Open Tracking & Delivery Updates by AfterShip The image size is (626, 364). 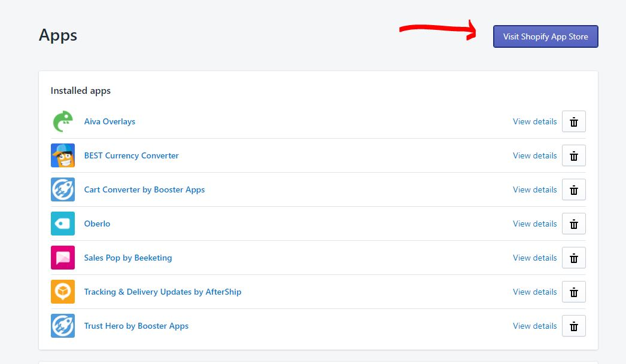pos(163,292)
